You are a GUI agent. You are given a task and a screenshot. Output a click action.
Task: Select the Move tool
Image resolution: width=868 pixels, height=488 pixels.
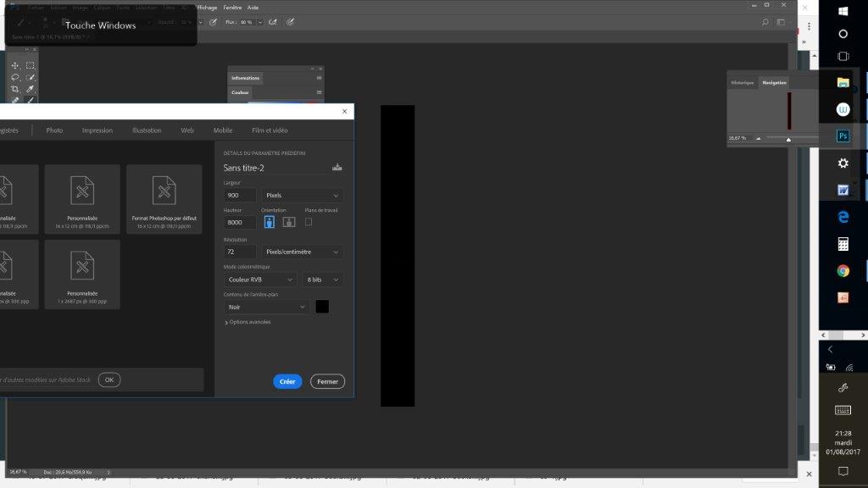point(15,65)
